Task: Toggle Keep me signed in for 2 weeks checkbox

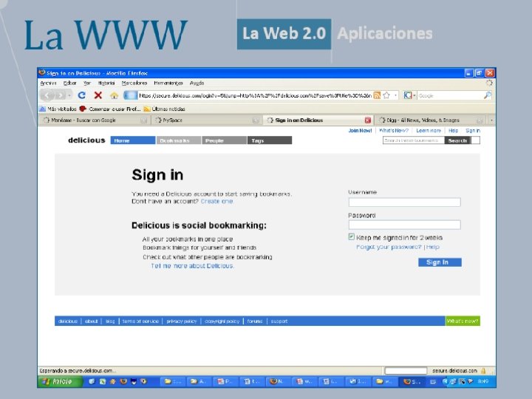Action: [x=352, y=237]
